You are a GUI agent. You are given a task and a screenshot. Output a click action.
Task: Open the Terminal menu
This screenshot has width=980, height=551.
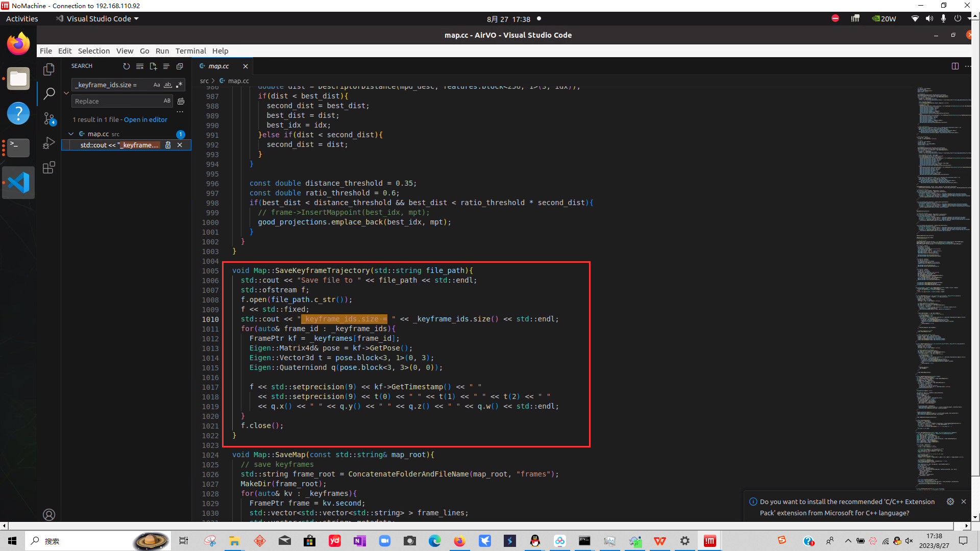tap(190, 51)
